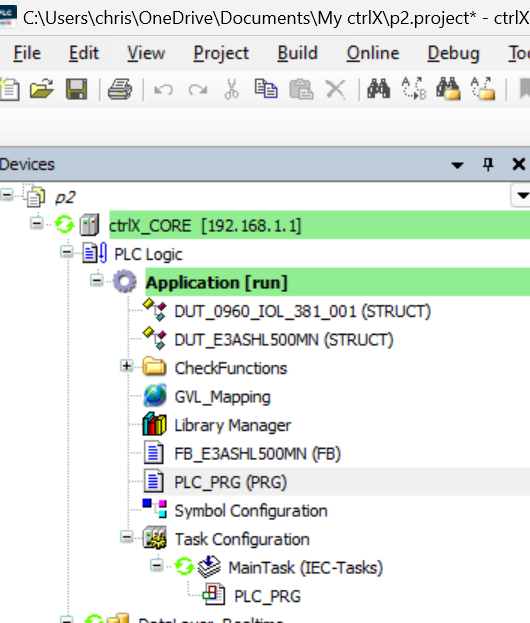
Task: Click the FB_E3ASHL500MN document icon
Action: point(153,453)
